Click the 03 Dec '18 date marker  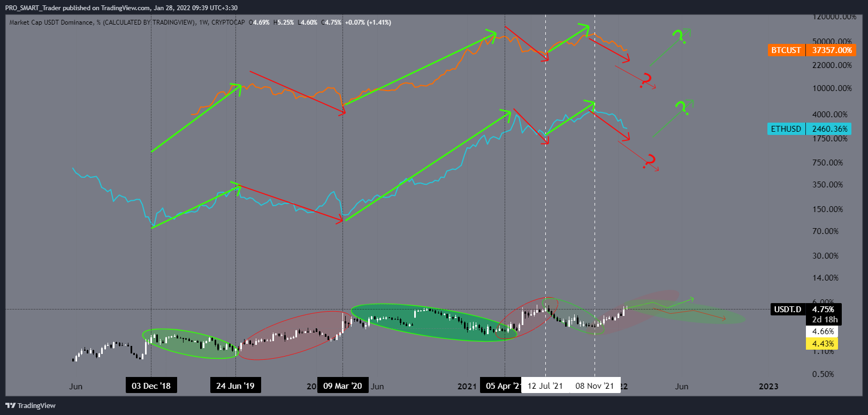click(x=151, y=386)
